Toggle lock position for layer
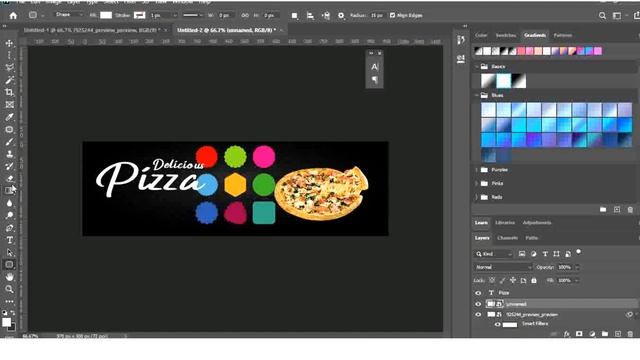The height and width of the screenshot is (360, 640). pos(513,280)
